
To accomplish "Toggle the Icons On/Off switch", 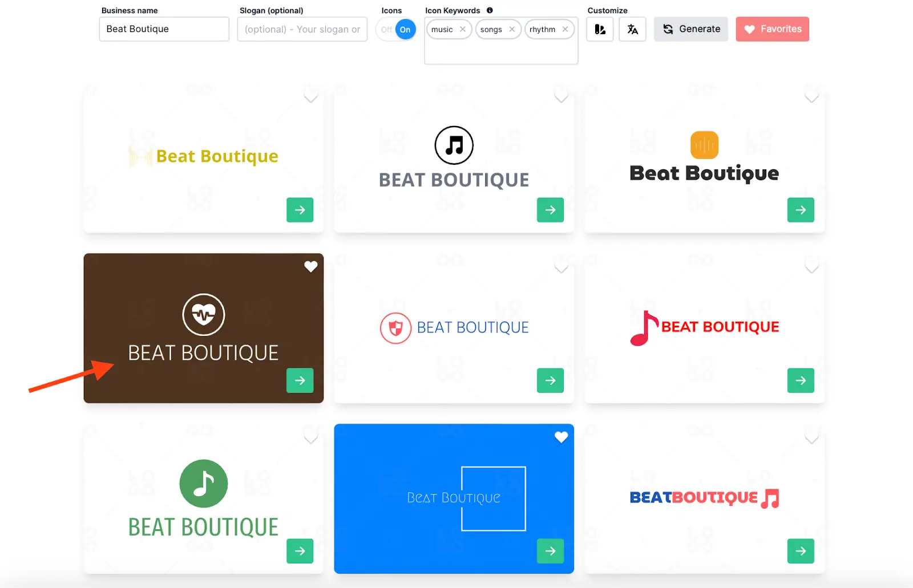I will coord(396,30).
